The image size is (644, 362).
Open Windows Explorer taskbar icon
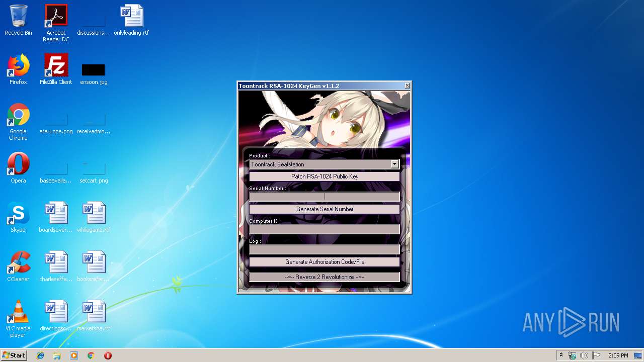click(57, 355)
